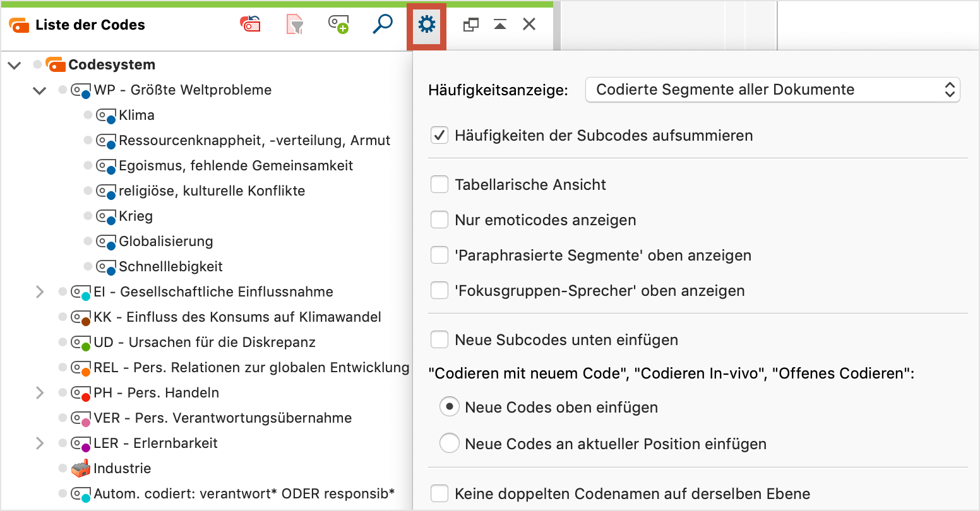Close the Liste der Codes panel
The height and width of the screenshot is (511, 980).
click(529, 25)
